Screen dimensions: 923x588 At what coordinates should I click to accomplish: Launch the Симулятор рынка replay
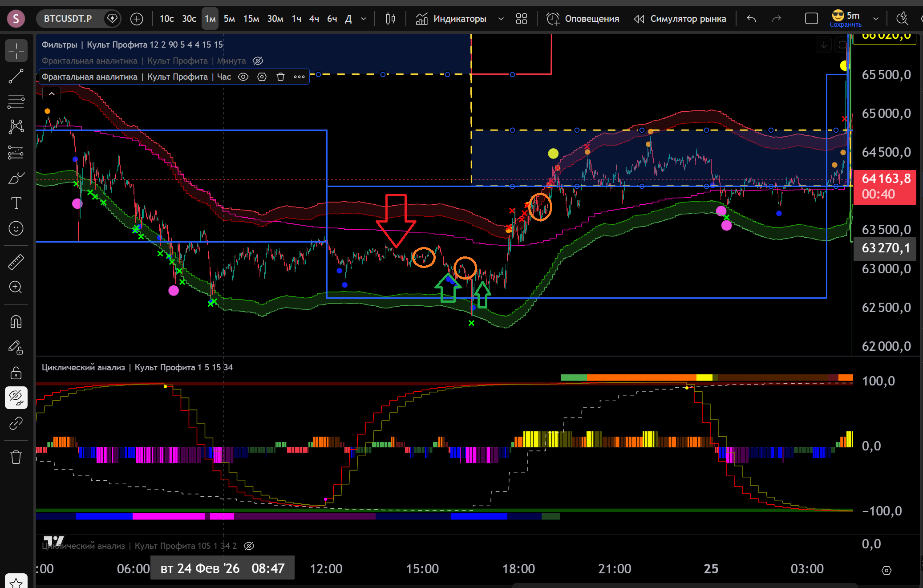pyautogui.click(x=680, y=19)
